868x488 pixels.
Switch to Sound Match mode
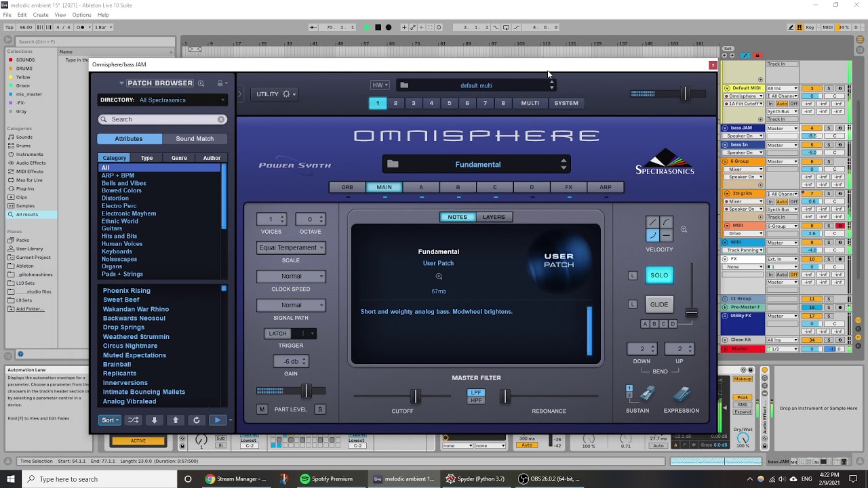tap(195, 138)
